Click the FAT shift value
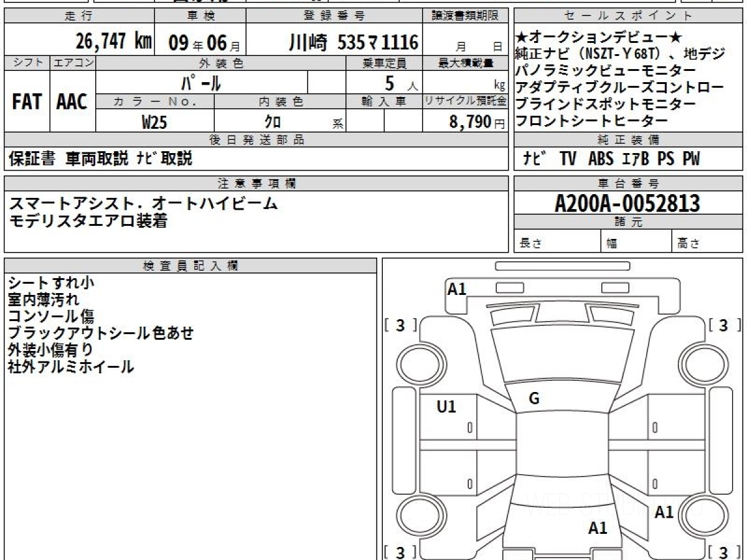 27,103
